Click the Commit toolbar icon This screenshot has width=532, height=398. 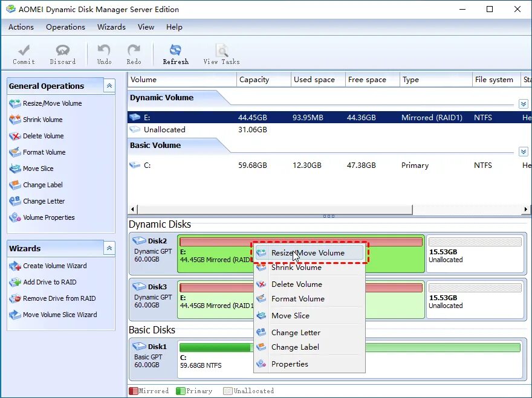(x=24, y=51)
